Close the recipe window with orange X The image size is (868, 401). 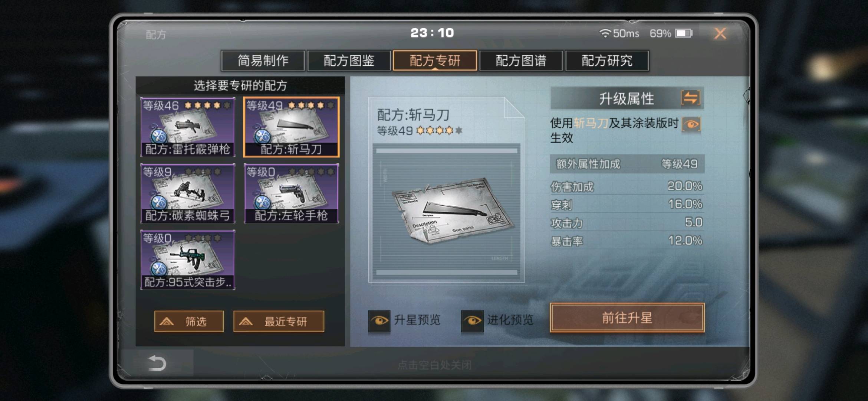[x=720, y=33]
